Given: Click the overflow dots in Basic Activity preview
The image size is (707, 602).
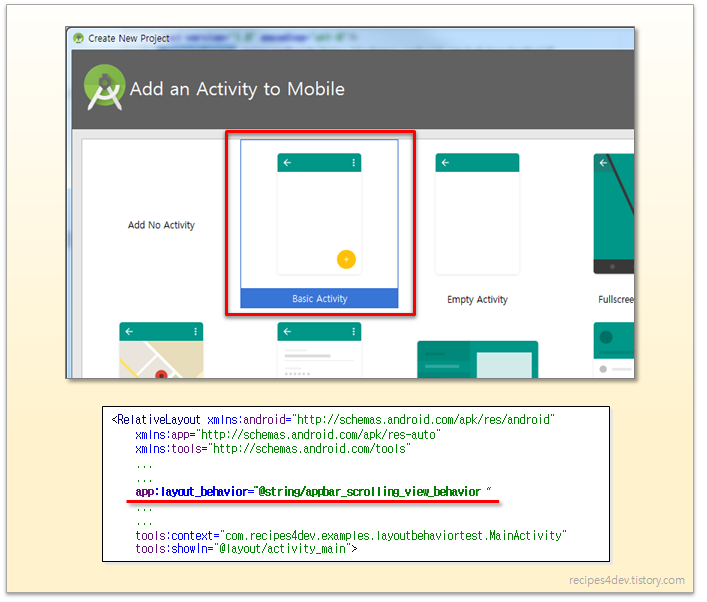Looking at the screenshot, I should (x=354, y=163).
